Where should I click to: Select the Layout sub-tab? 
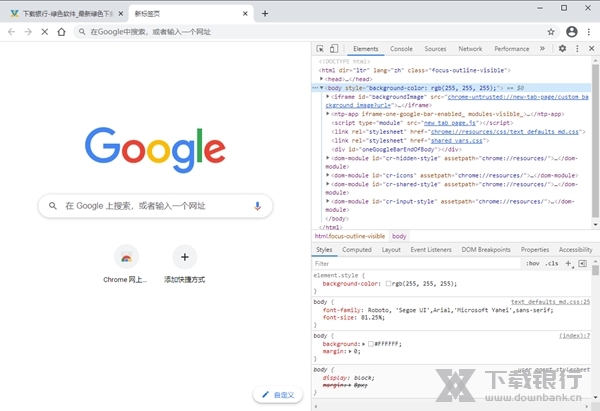click(391, 250)
